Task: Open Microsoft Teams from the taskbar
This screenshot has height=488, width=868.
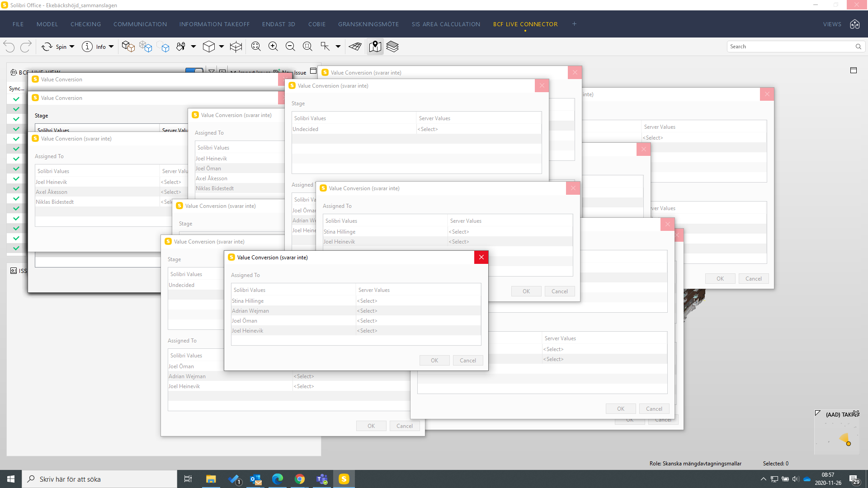Action: point(322,479)
